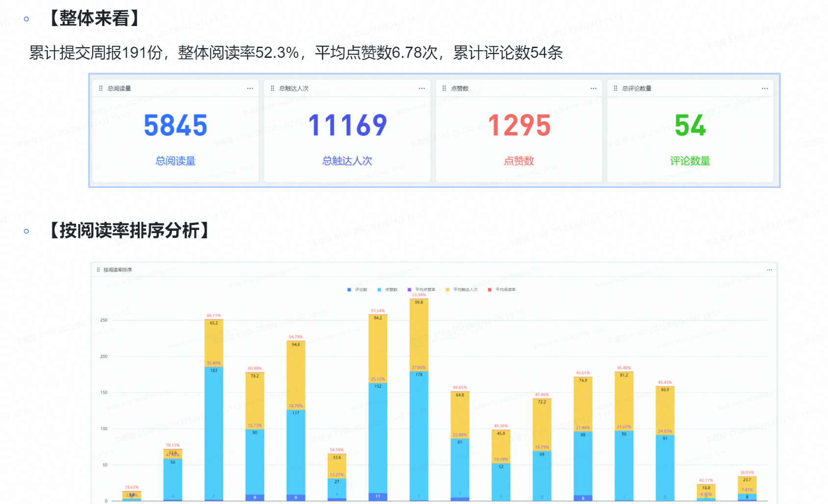Open more options on 点赞数 card
Image resolution: width=828 pixels, height=504 pixels.
pos(594,88)
